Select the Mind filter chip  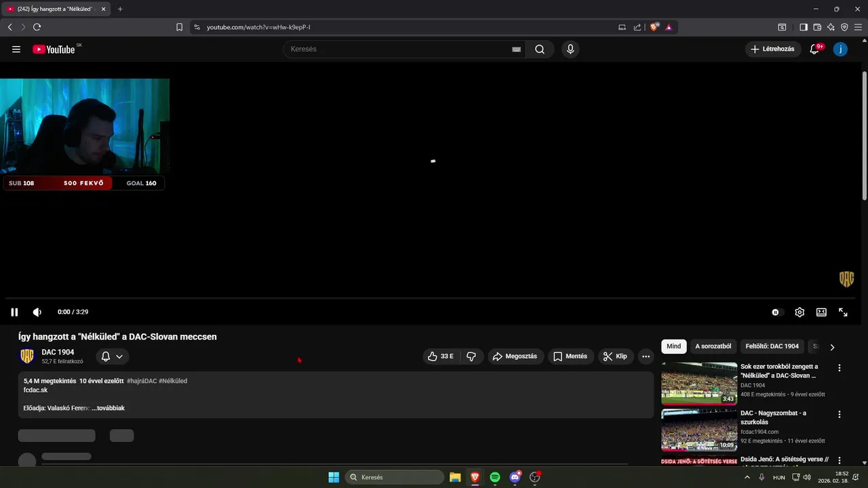[x=674, y=346]
